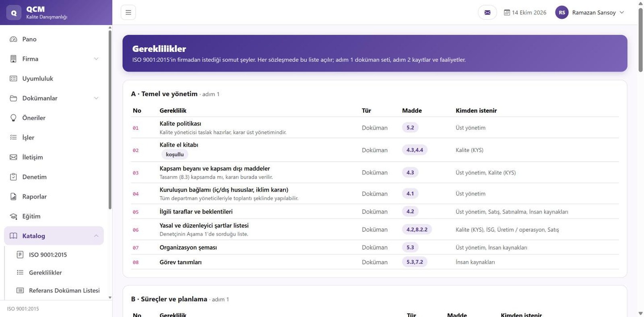Open the hamburger menu toggle button
This screenshot has height=317, width=644.
(128, 12)
